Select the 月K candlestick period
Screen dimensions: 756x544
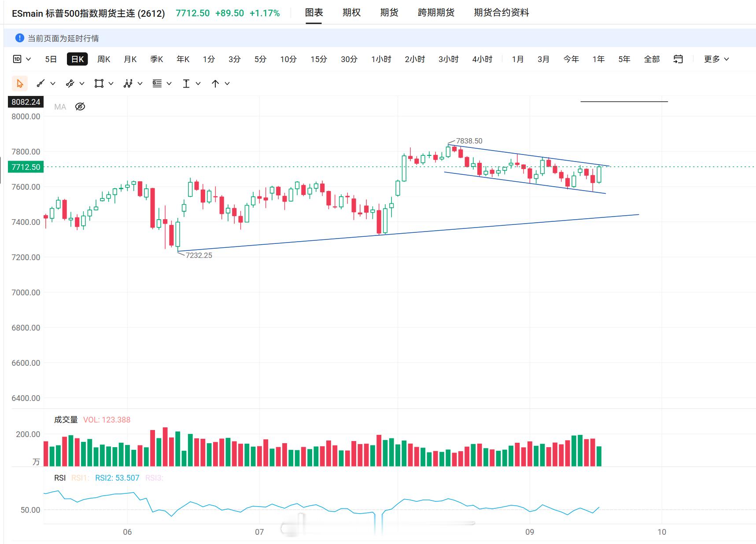pos(130,59)
